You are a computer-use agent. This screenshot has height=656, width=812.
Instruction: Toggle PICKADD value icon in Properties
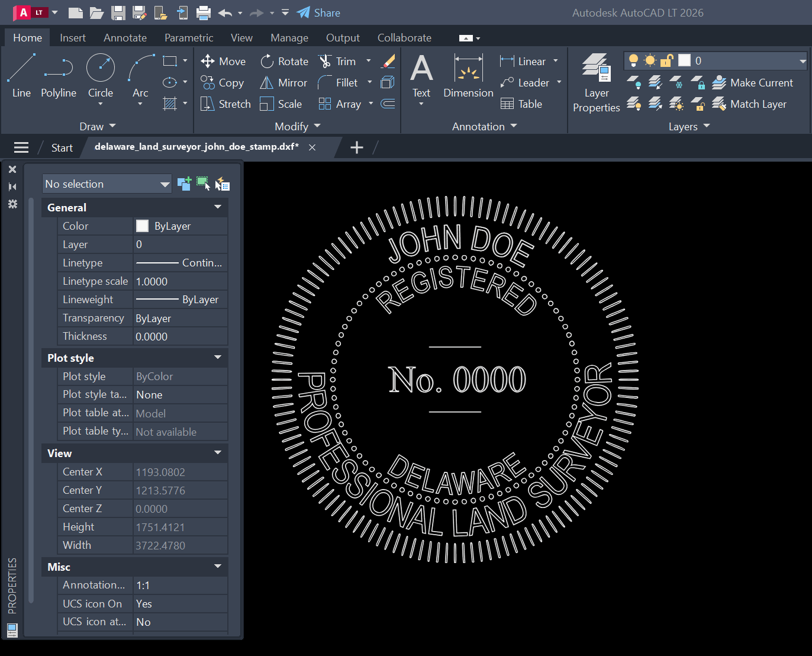(184, 184)
